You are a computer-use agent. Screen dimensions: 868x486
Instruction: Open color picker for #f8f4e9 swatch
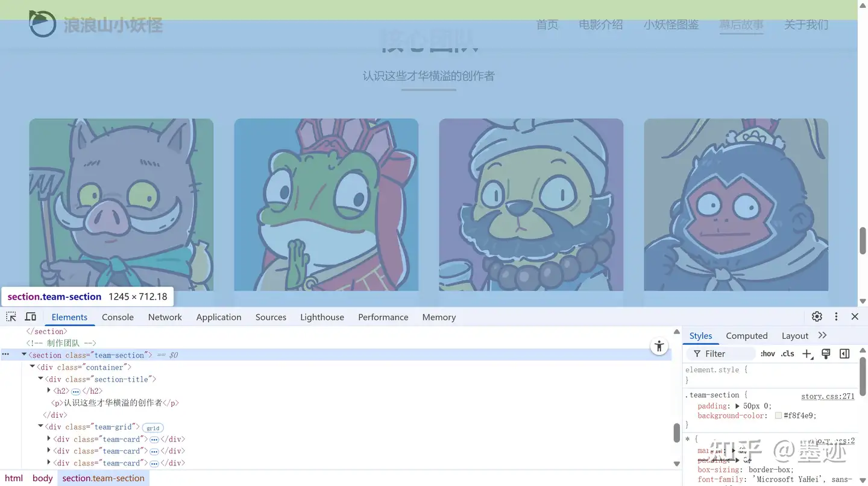tap(778, 415)
